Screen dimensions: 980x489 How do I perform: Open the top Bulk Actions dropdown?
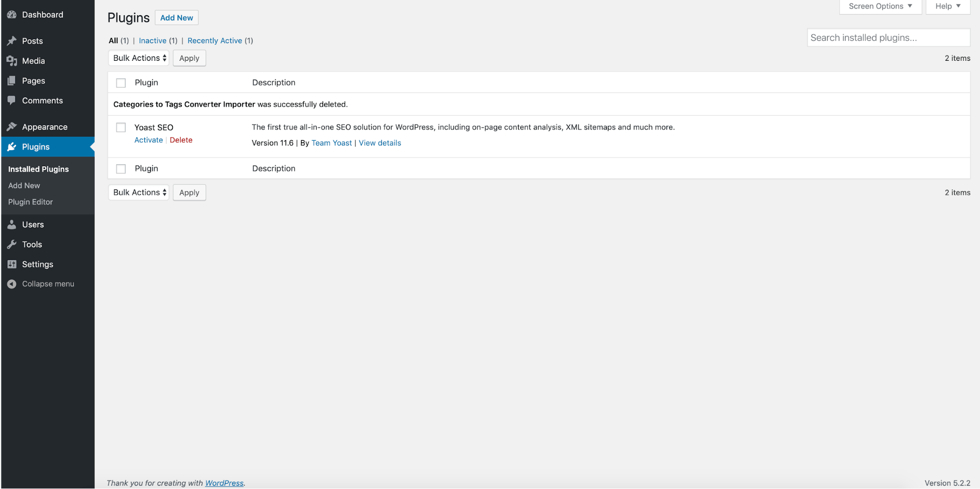point(139,58)
